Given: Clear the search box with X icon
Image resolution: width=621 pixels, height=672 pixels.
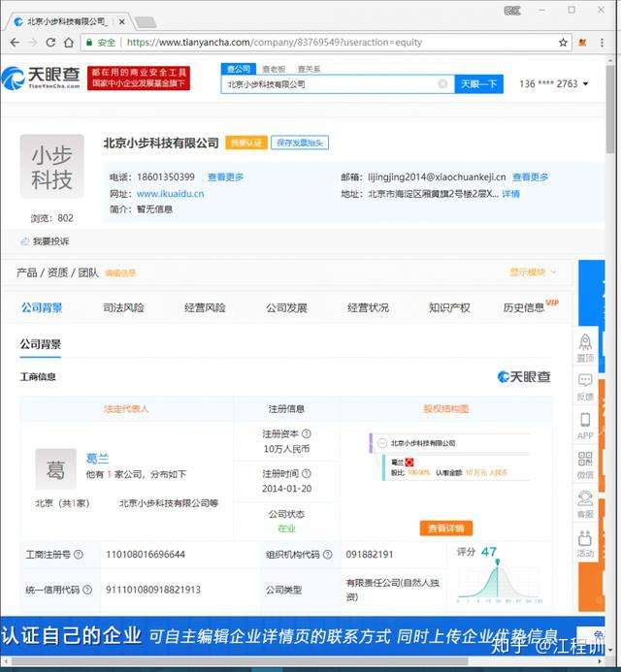Looking at the screenshot, I should pos(443,84).
